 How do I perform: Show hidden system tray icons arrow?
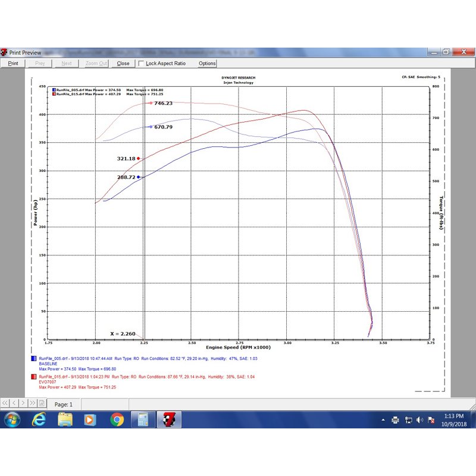383,420
